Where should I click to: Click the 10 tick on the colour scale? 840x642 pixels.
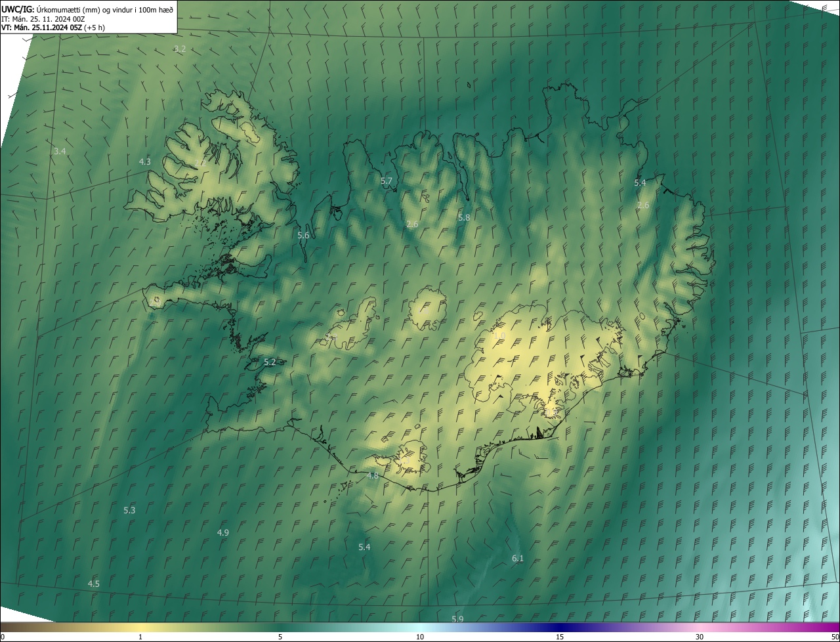coord(420,637)
